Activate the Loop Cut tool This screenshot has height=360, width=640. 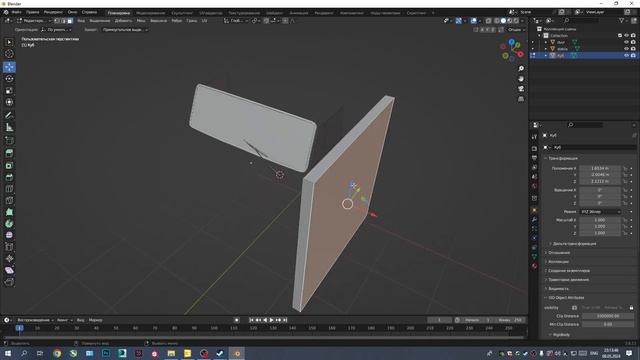coord(9,189)
